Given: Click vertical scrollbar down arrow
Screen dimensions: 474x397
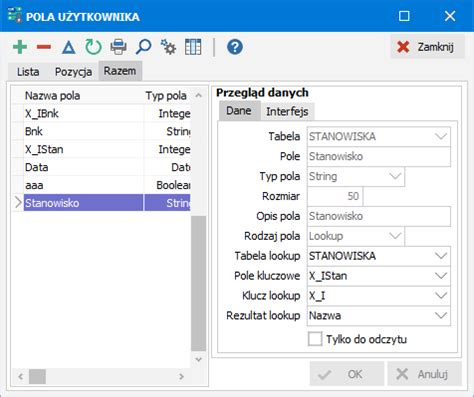Looking at the screenshot, I should point(199,359).
